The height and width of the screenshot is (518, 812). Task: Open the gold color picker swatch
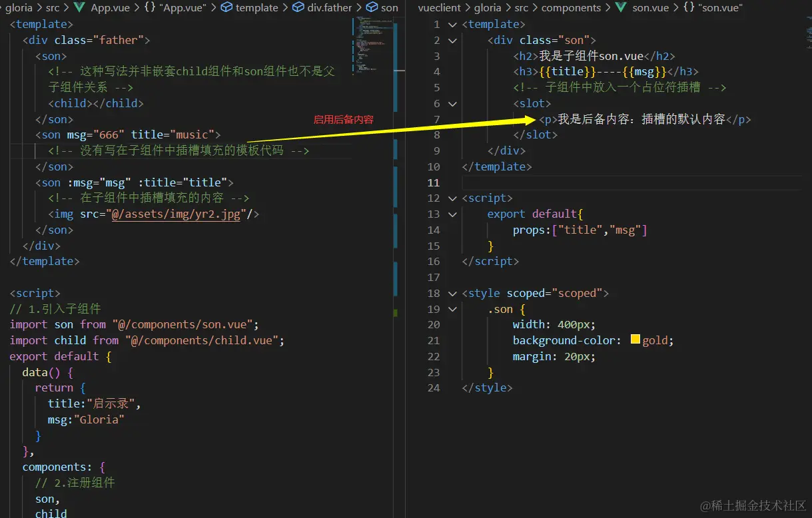635,340
